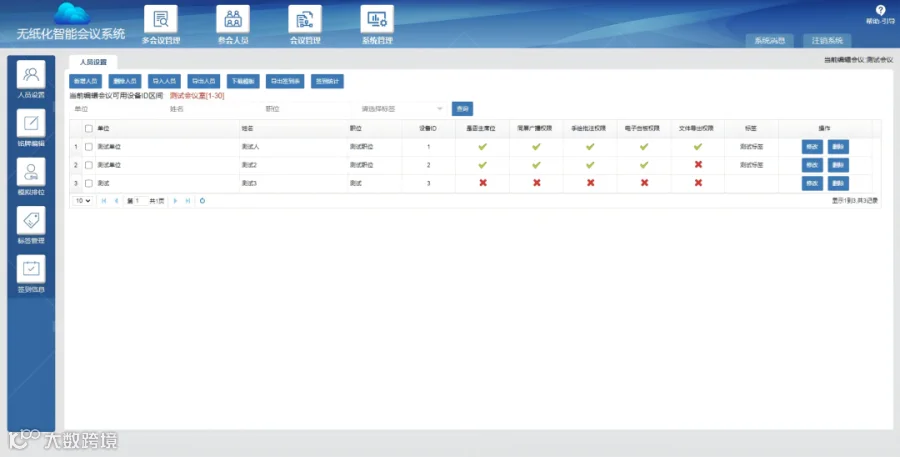Click the 查询 search button
900x457 pixels.
pyautogui.click(x=463, y=109)
